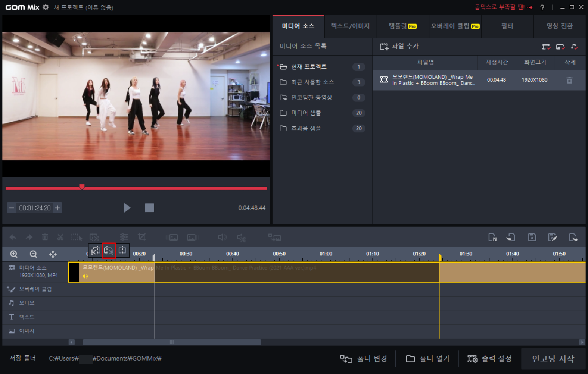Click the red preview seek bar handle

coord(82,187)
